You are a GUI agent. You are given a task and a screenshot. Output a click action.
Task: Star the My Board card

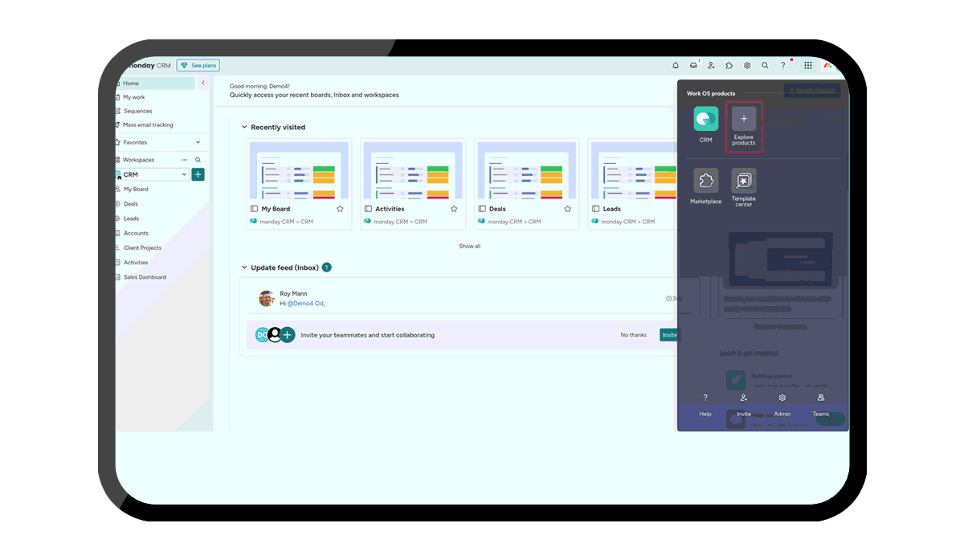pyautogui.click(x=340, y=209)
